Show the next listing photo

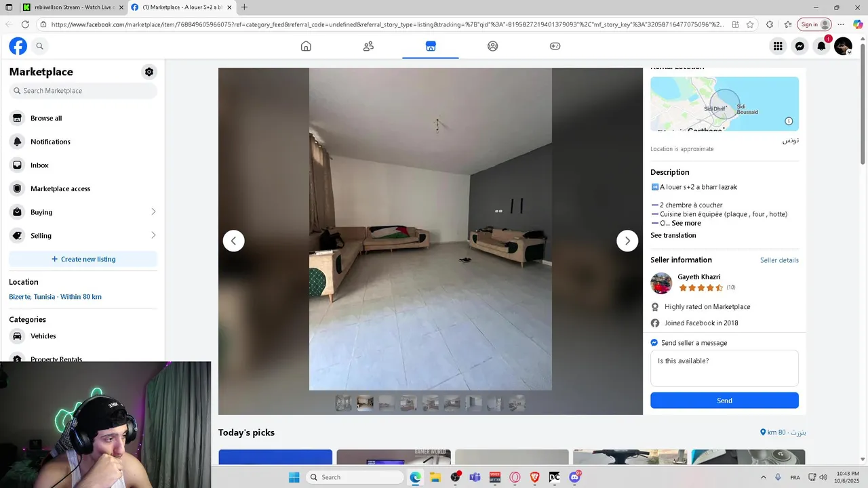point(627,241)
